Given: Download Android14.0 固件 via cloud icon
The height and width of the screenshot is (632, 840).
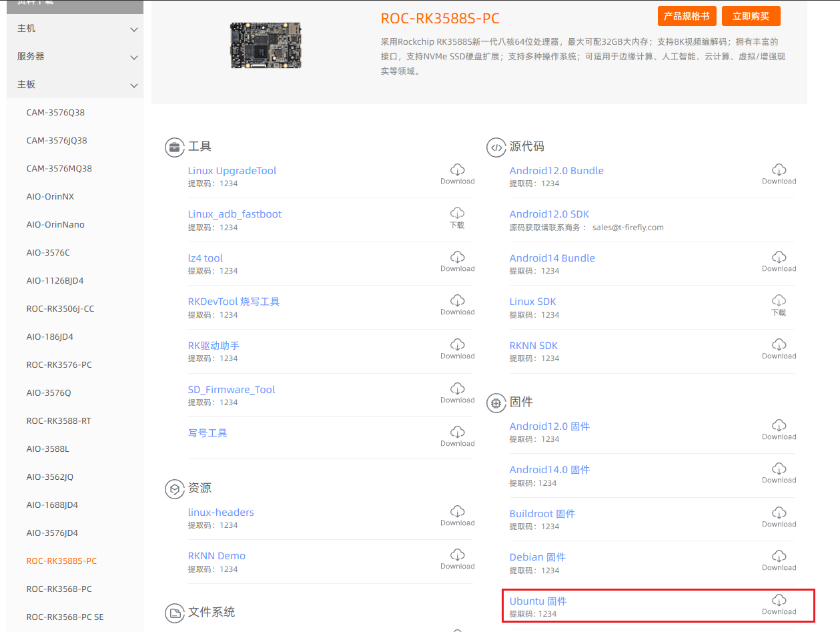Looking at the screenshot, I should click(779, 468).
